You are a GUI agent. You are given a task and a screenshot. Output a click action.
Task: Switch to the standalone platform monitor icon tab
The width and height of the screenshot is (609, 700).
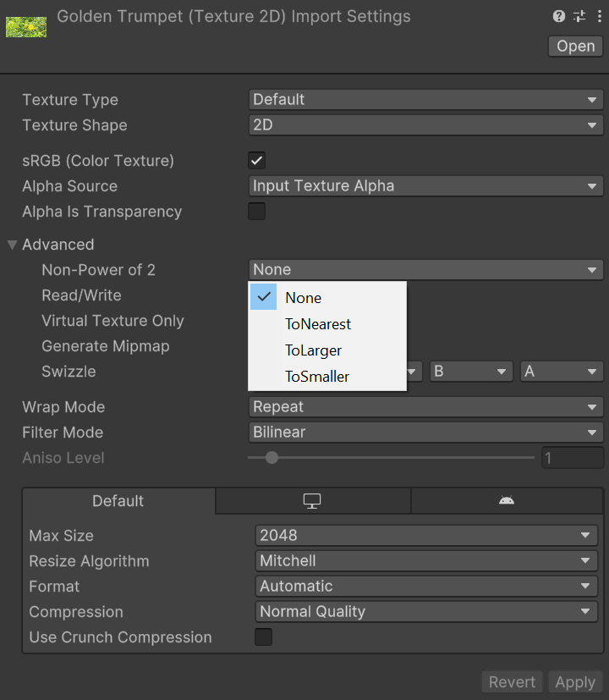[x=312, y=500]
